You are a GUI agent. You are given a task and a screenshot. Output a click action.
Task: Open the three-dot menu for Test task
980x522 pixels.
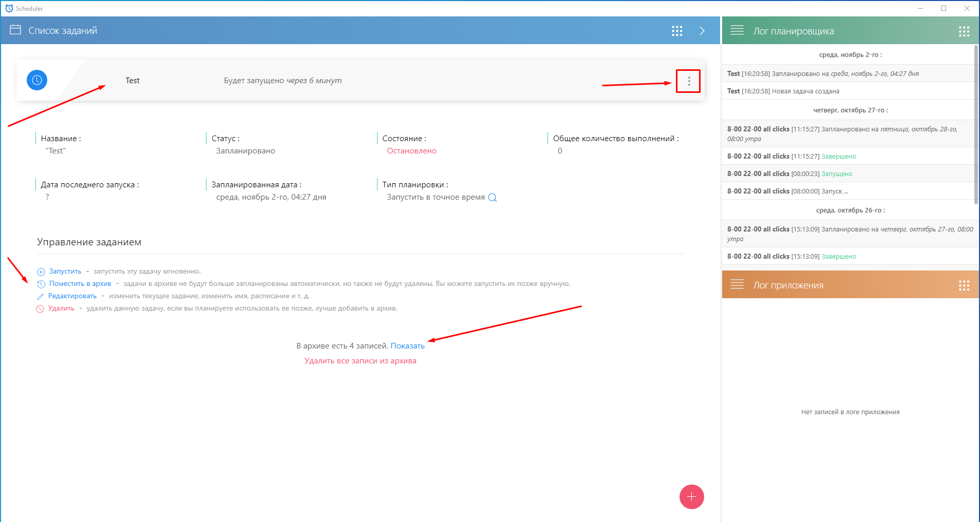(689, 81)
